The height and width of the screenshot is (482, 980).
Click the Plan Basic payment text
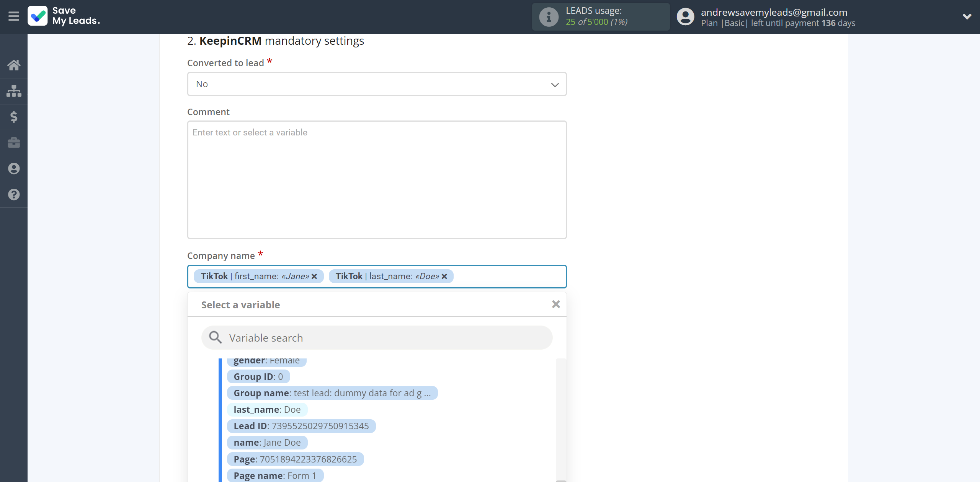pyautogui.click(x=778, y=23)
